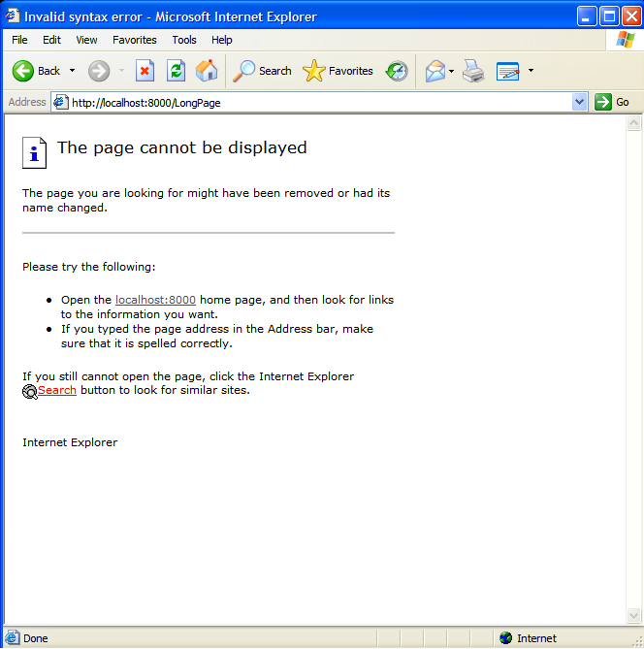Click the localhost:8000 home page link

click(155, 300)
